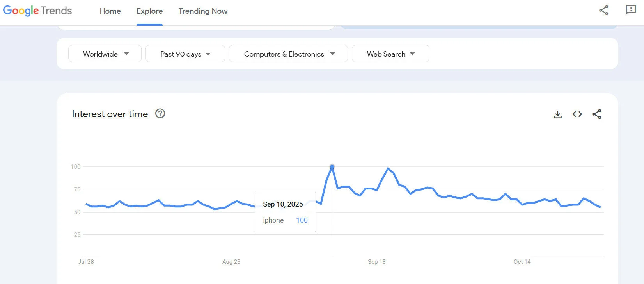Image resolution: width=644 pixels, height=284 pixels.
Task: Click the Oct 14 axis label
Action: point(522,262)
